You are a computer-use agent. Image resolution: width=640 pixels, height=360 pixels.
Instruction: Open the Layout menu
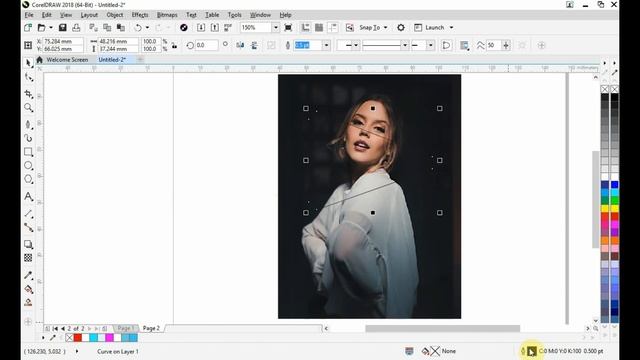tap(89, 15)
